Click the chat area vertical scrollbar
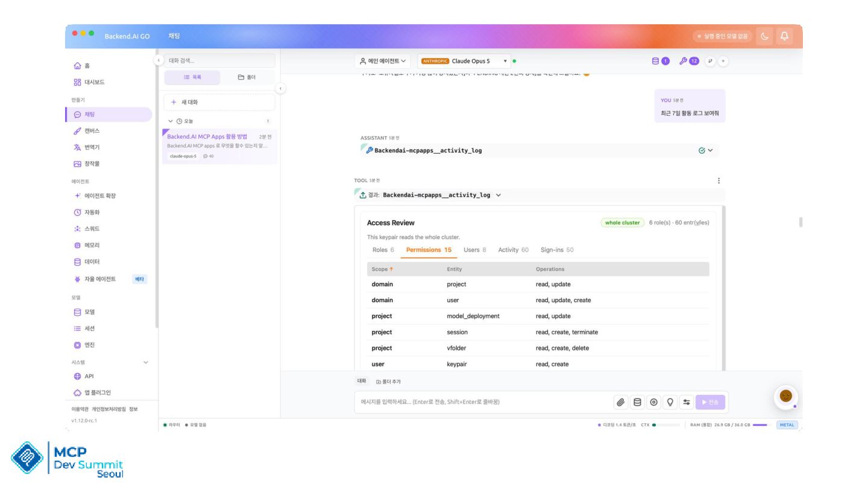The image size is (868, 489). coord(800,222)
